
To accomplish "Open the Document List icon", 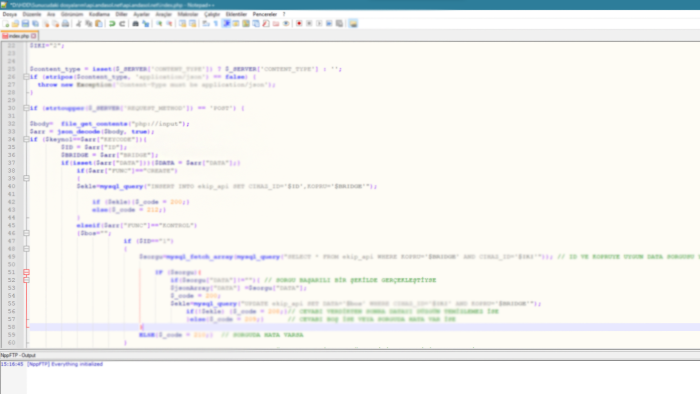I will click(256, 23).
